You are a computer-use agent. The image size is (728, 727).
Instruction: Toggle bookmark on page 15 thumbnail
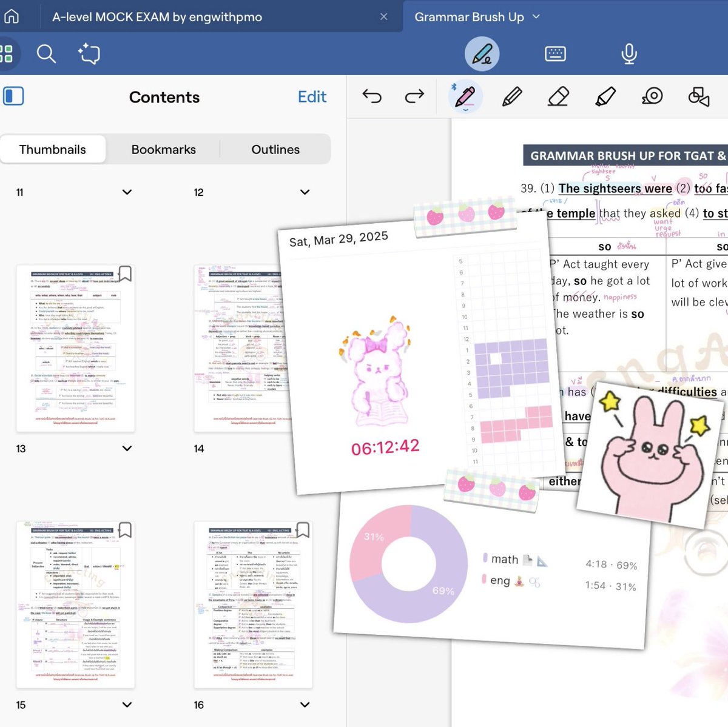click(125, 529)
